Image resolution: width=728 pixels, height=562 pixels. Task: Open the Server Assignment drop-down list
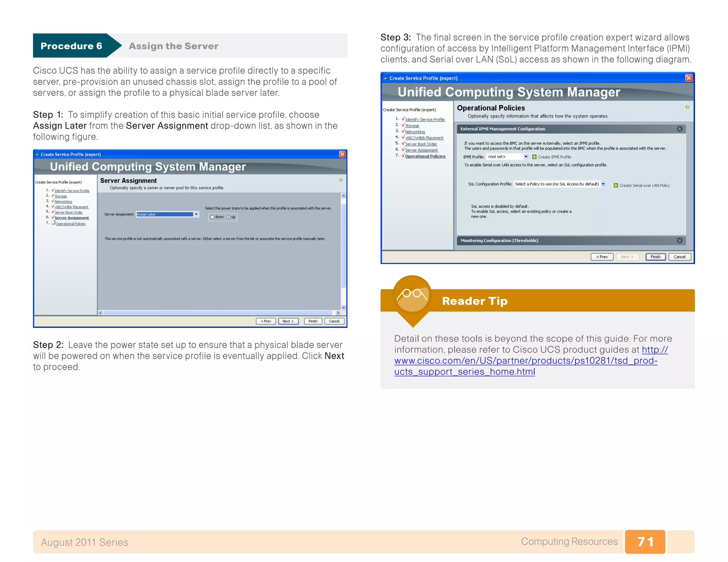(196, 214)
